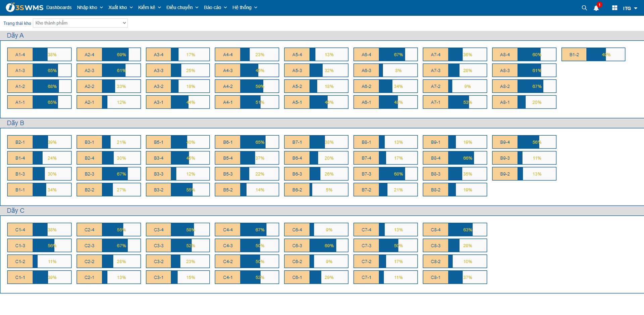Expand the Nhập kho menu
Image resolution: width=644 pixels, height=315 pixels.
click(90, 7)
